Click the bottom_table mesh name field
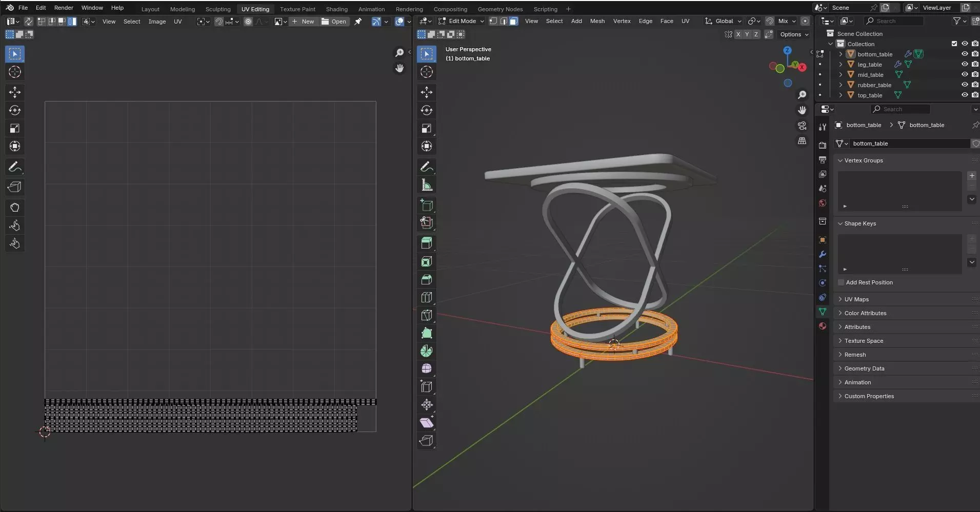Screen dimensions: 980x512 910,144
